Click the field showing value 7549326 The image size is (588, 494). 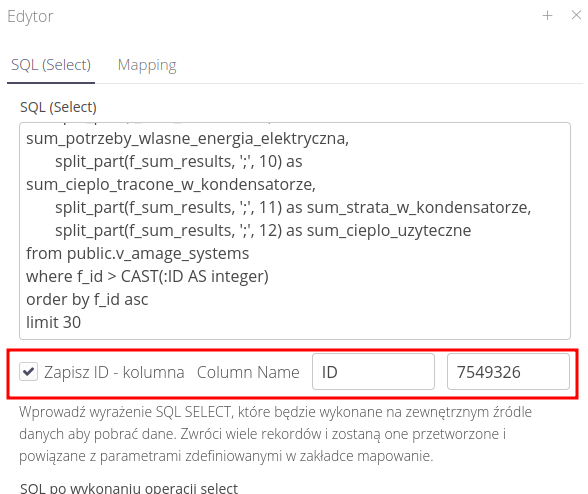(x=508, y=372)
